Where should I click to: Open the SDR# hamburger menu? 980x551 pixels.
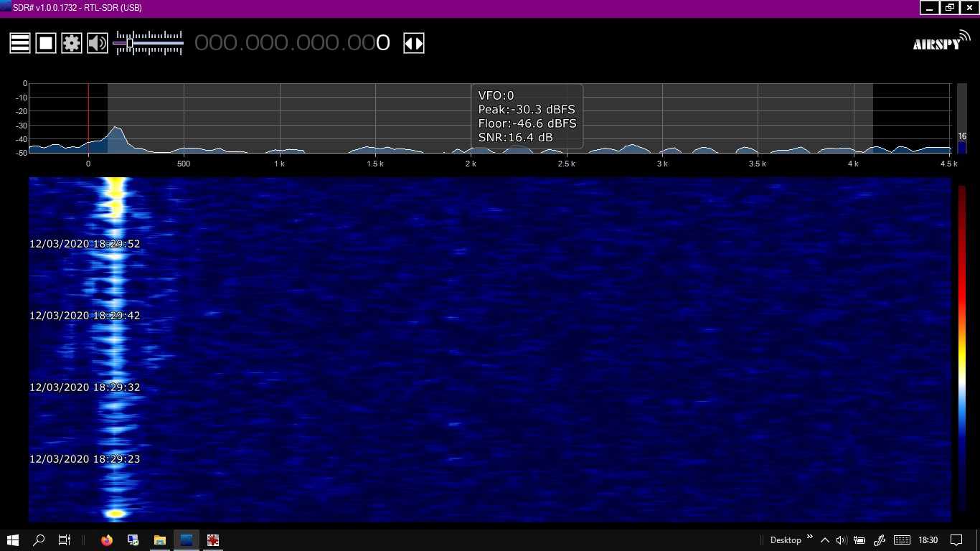[20, 43]
